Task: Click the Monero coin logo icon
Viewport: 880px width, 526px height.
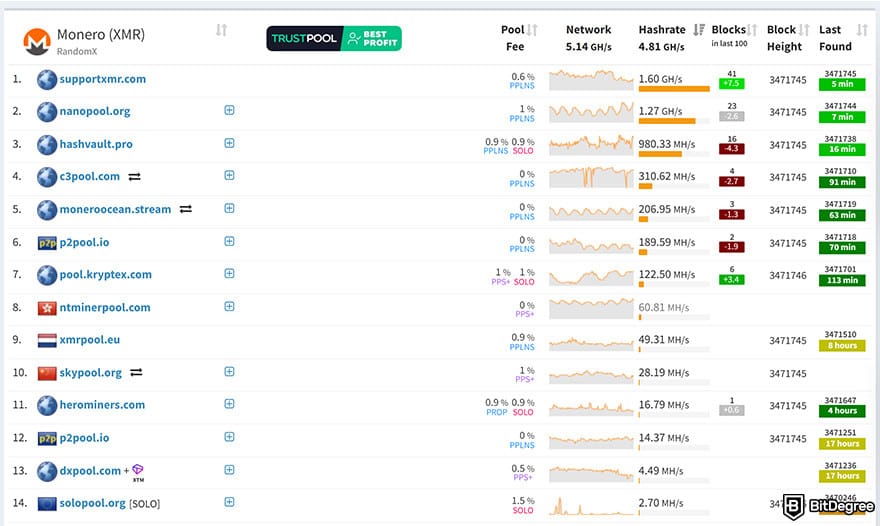Action: pos(36,42)
